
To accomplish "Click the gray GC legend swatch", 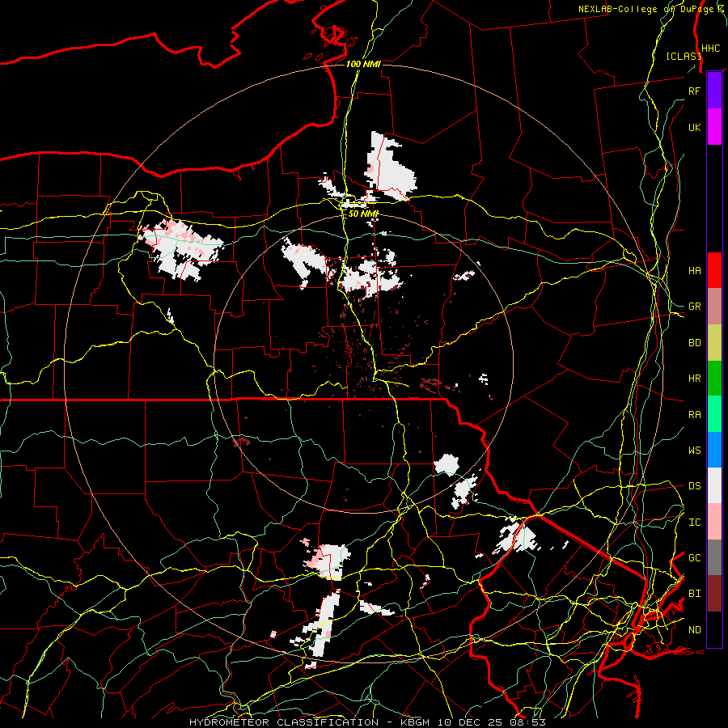I will tap(714, 557).
